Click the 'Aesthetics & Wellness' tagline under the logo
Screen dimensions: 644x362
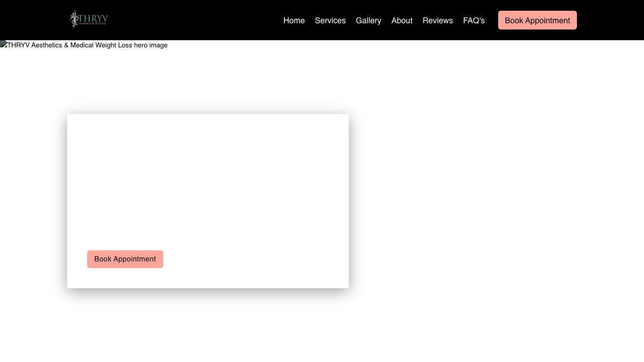click(x=93, y=24)
